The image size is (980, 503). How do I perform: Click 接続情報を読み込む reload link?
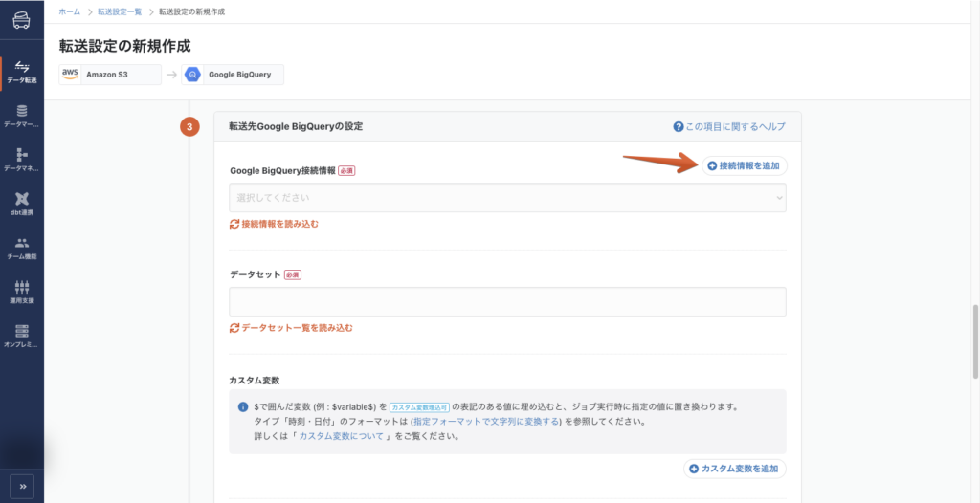274,224
